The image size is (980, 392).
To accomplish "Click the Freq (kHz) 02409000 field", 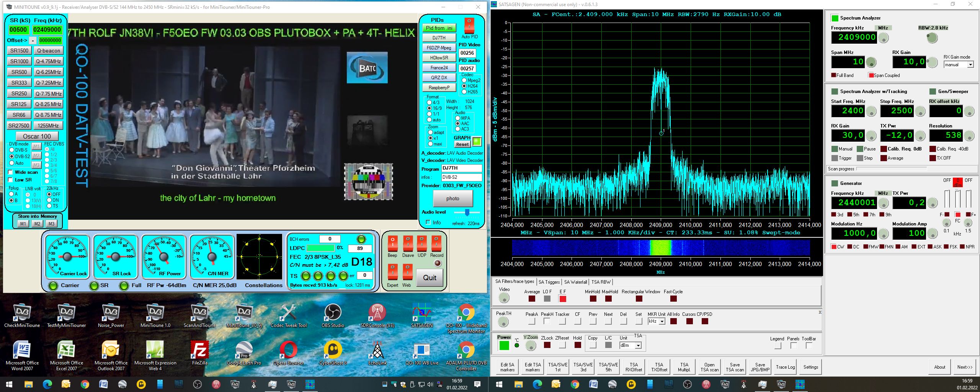I will pos(47,30).
